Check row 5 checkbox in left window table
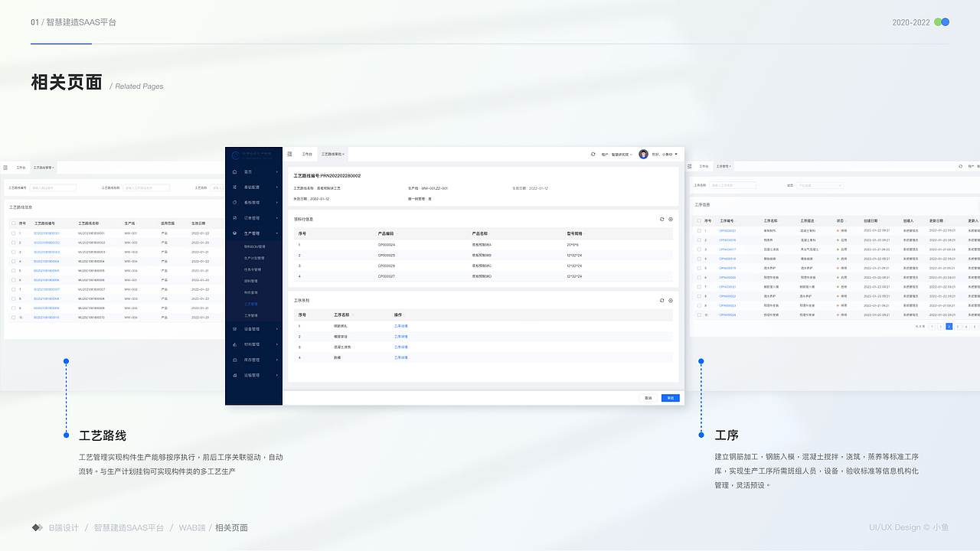980x551 pixels. point(13,270)
